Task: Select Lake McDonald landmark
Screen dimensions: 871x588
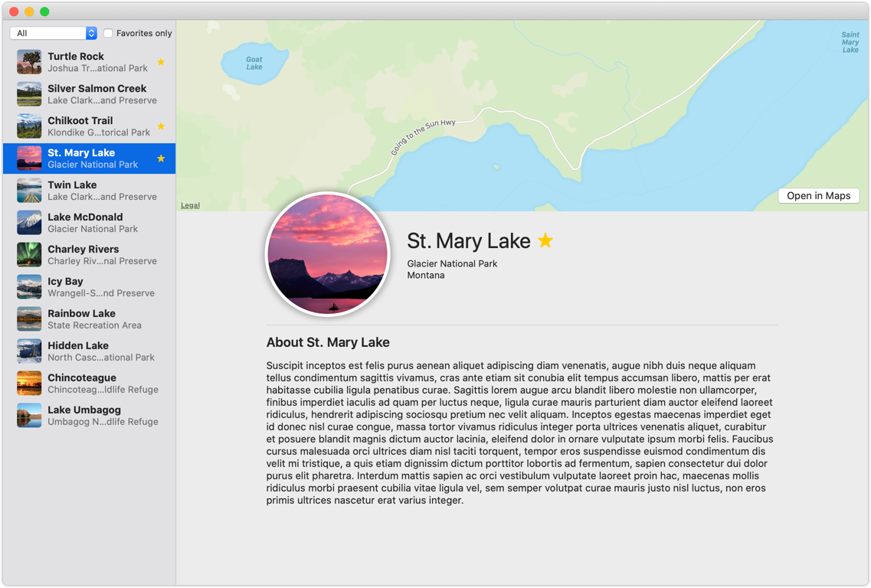Action: pyautogui.click(x=89, y=223)
